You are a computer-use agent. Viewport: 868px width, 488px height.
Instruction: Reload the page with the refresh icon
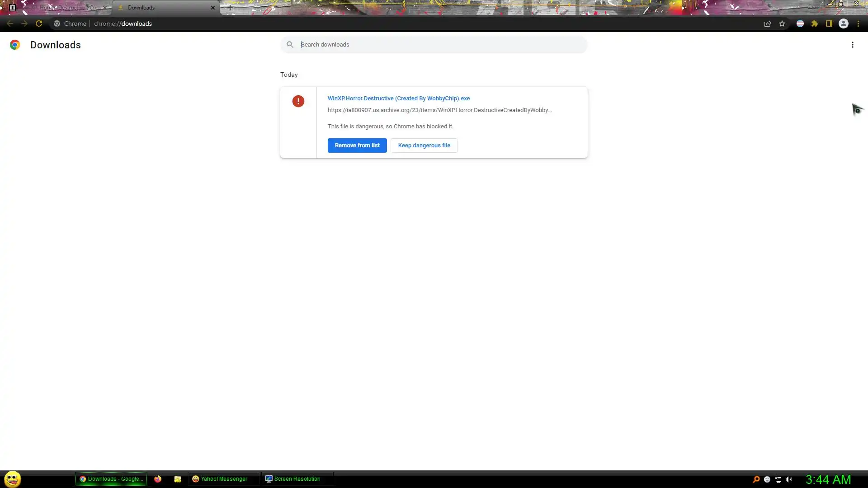[x=39, y=23]
